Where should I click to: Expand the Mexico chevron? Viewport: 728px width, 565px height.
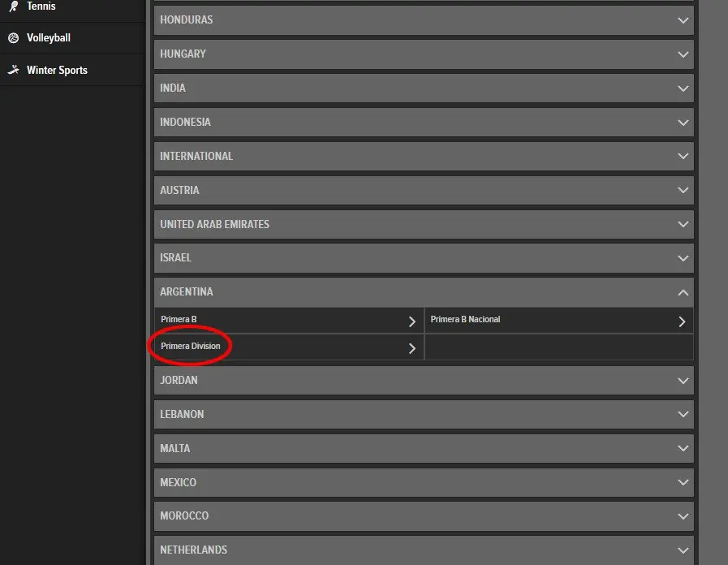tap(683, 482)
